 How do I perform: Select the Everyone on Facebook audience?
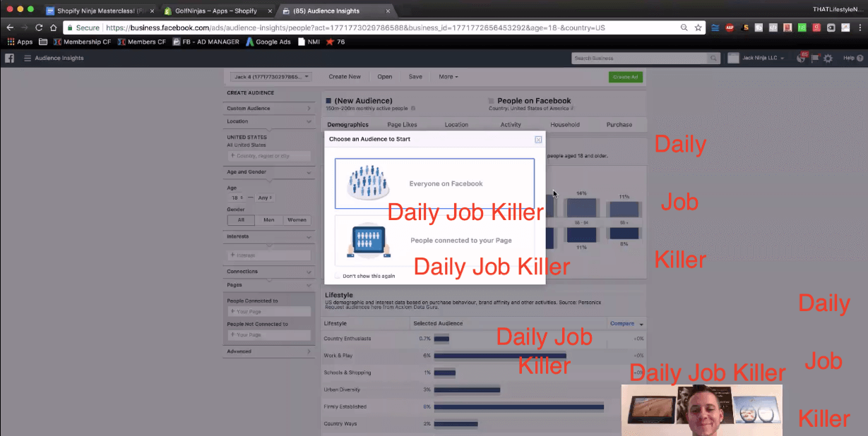(x=434, y=183)
